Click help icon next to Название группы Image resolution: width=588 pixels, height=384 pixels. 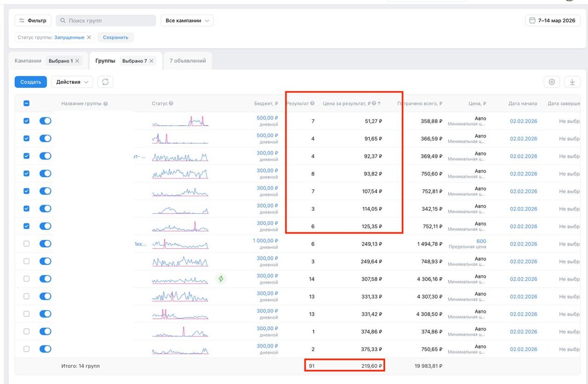[106, 103]
